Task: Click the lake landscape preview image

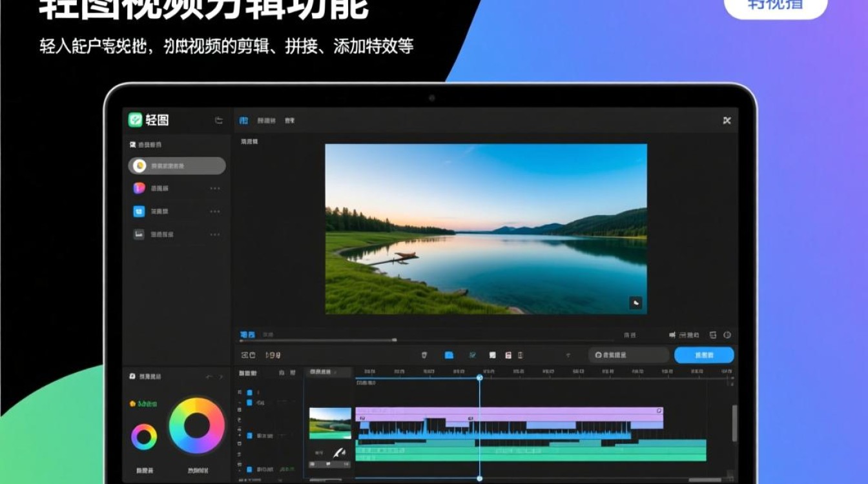Action: coord(486,229)
